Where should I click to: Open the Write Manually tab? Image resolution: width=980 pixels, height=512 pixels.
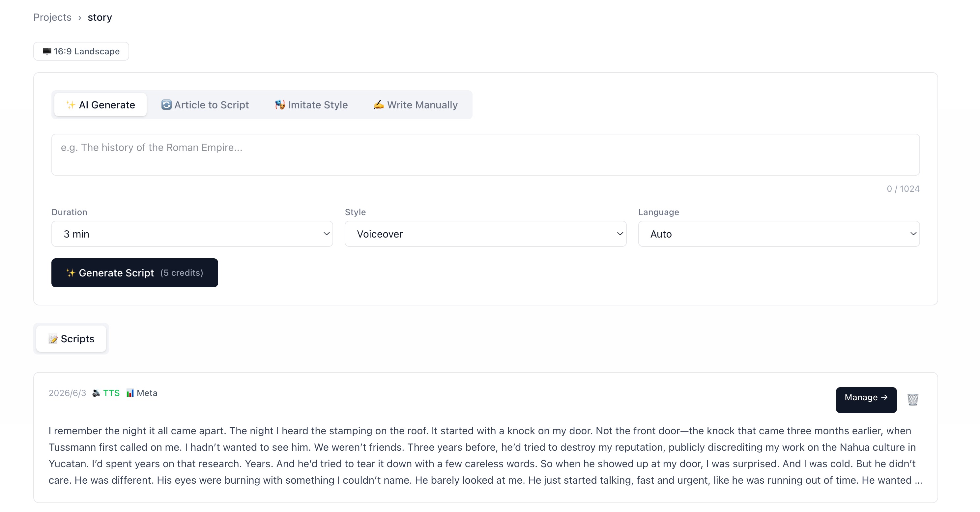pyautogui.click(x=416, y=104)
